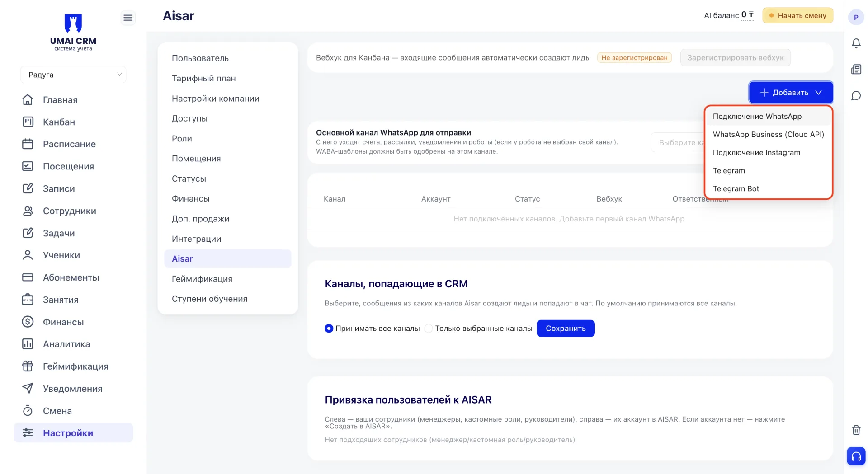Screen dimensions: 868x474
Task: Choose Подключение WhatsApp from the menu
Action: point(769,116)
